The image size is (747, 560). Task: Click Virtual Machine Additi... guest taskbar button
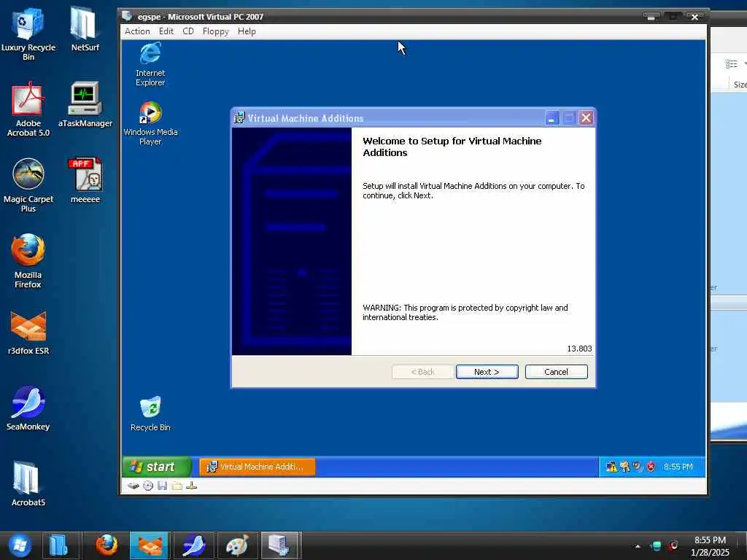258,467
